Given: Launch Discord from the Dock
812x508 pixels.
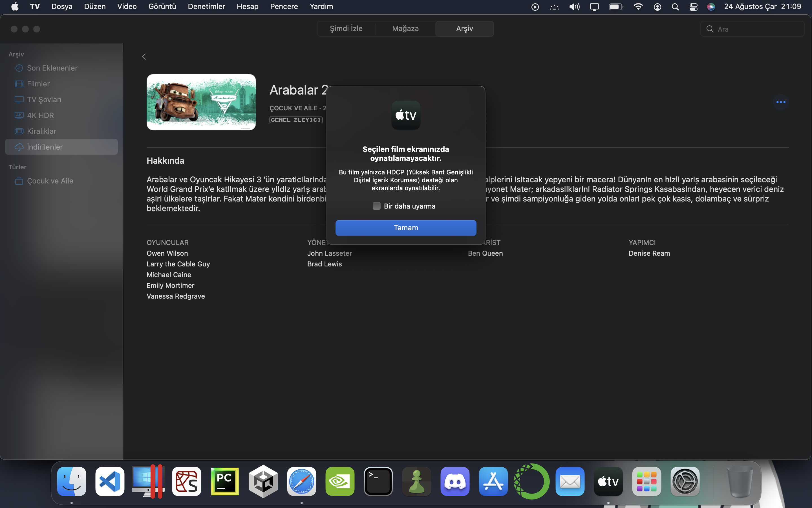Looking at the screenshot, I should pos(455,481).
